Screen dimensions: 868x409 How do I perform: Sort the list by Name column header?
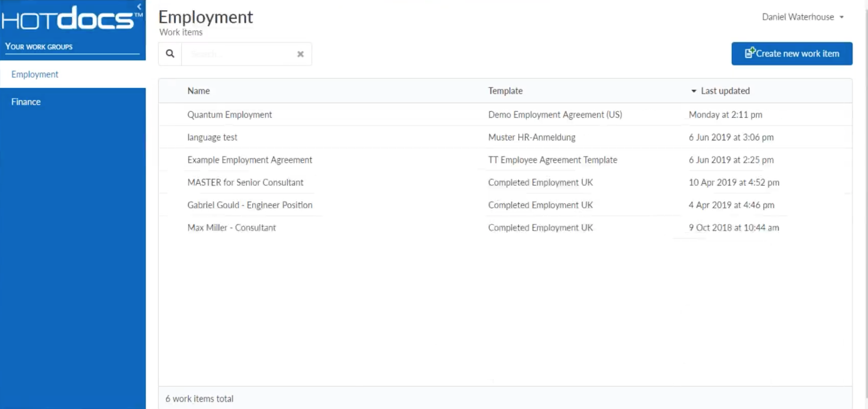click(198, 91)
